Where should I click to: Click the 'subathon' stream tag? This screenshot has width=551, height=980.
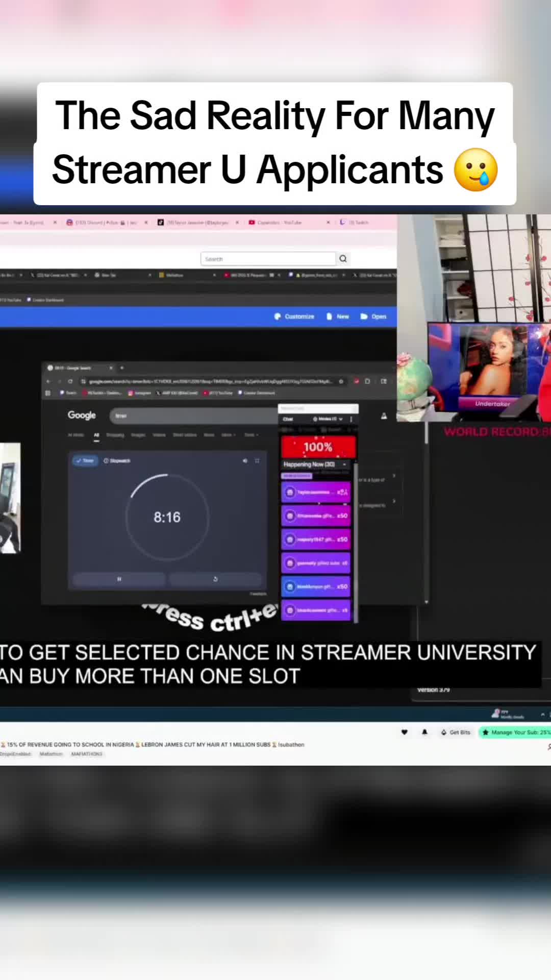click(291, 745)
